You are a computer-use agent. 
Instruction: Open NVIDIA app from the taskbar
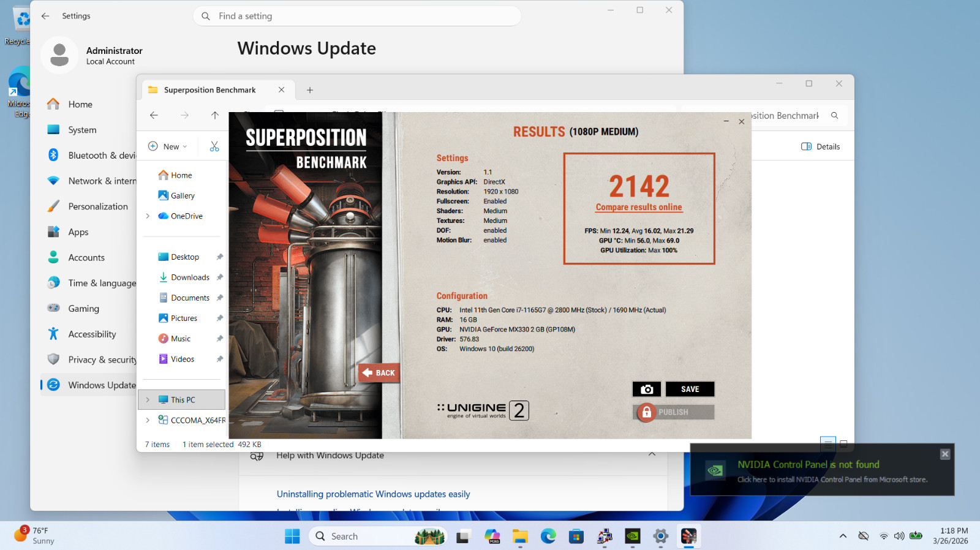coord(633,536)
